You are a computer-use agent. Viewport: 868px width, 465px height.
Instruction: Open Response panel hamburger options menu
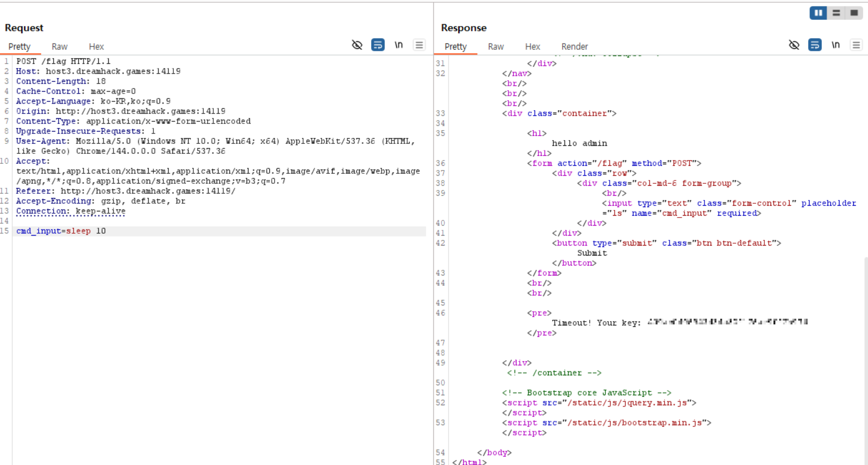(856, 45)
